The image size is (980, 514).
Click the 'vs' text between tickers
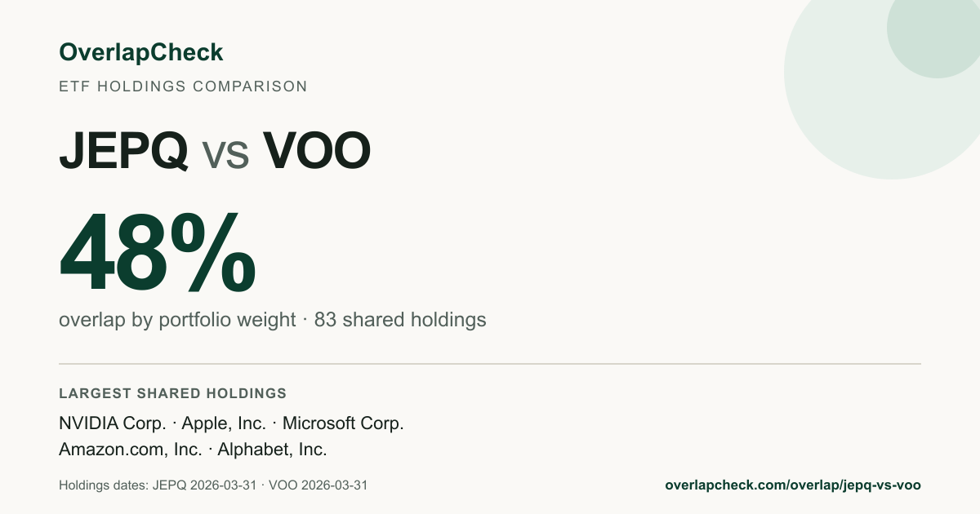click(x=225, y=155)
